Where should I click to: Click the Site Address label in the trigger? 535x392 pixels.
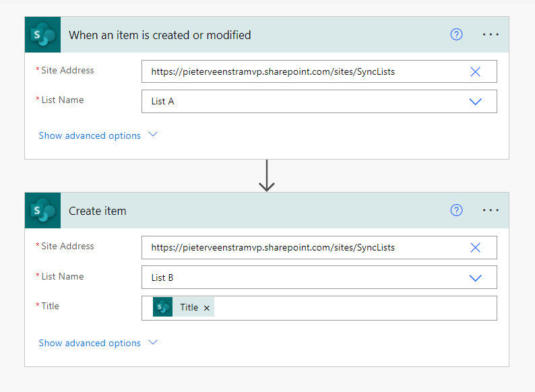pos(67,70)
